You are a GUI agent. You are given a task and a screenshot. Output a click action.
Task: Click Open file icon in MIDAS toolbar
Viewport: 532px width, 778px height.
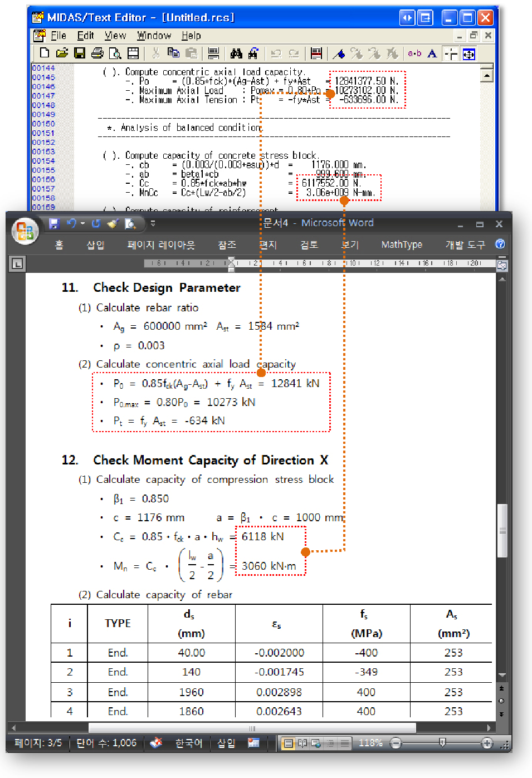pos(62,53)
